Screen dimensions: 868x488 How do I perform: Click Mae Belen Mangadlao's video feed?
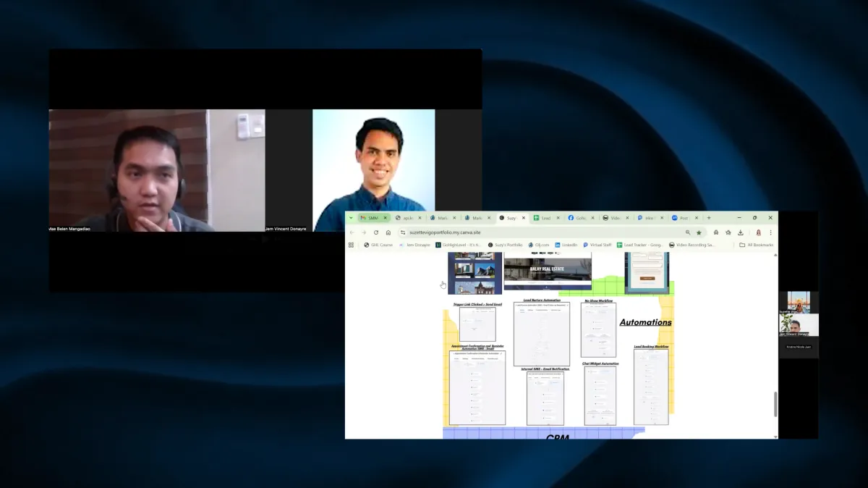(157, 171)
